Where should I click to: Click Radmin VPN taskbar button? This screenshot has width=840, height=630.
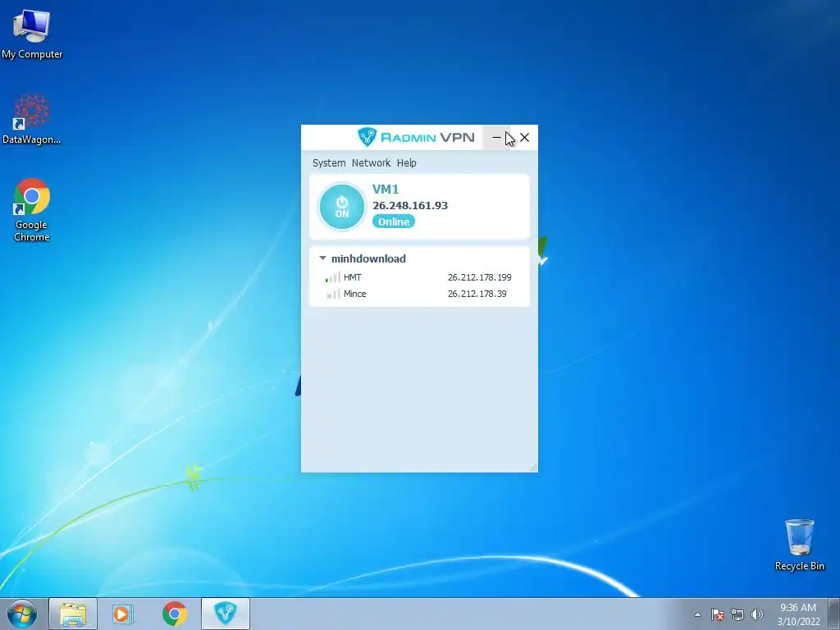tap(226, 614)
